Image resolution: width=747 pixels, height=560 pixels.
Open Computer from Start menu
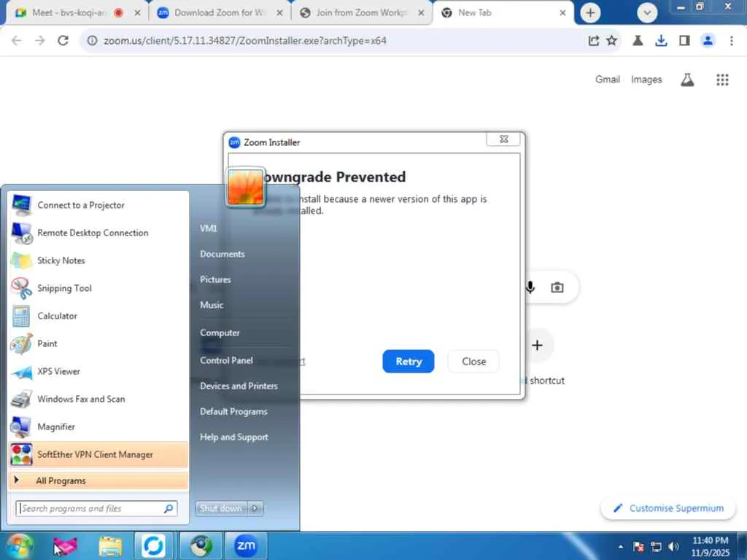click(220, 332)
